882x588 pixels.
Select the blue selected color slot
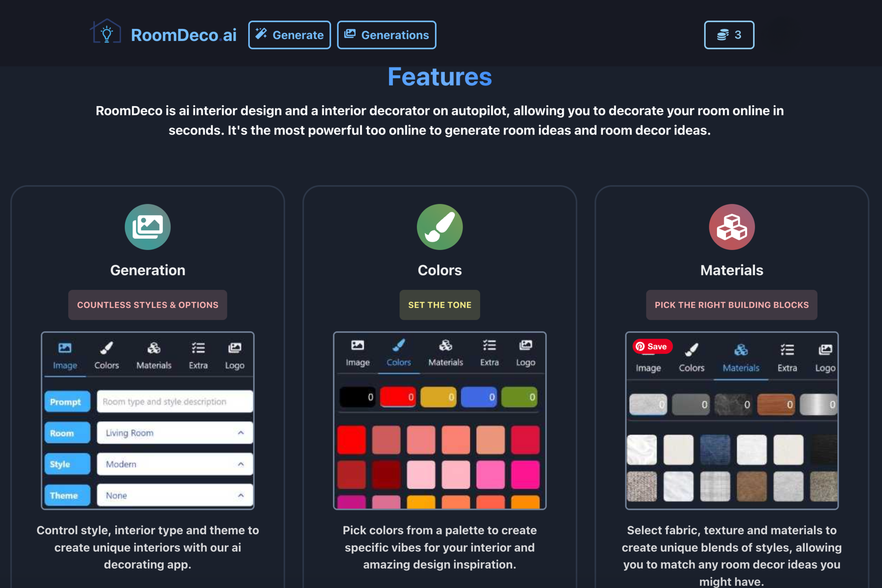click(x=478, y=397)
